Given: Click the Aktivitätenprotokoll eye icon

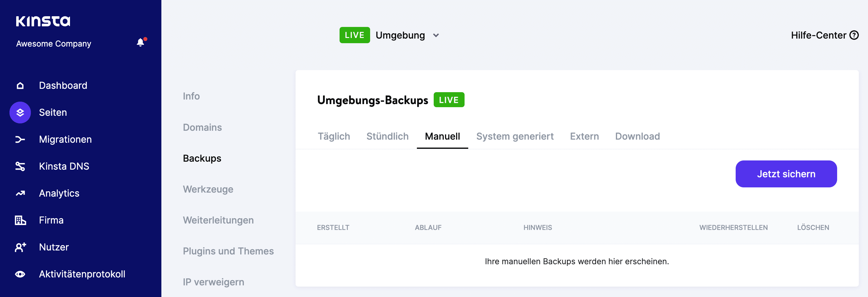Looking at the screenshot, I should click(20, 274).
